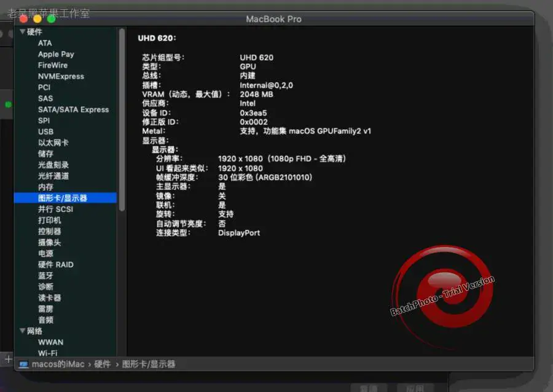Open the 以太网卡 entry
This screenshot has height=392, width=553.
(53, 143)
